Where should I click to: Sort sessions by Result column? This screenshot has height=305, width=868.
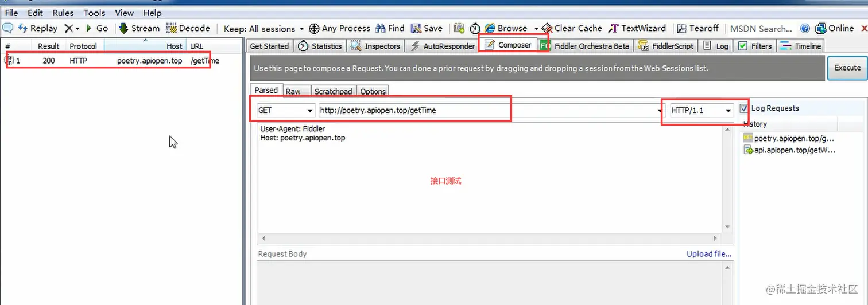[x=49, y=46]
